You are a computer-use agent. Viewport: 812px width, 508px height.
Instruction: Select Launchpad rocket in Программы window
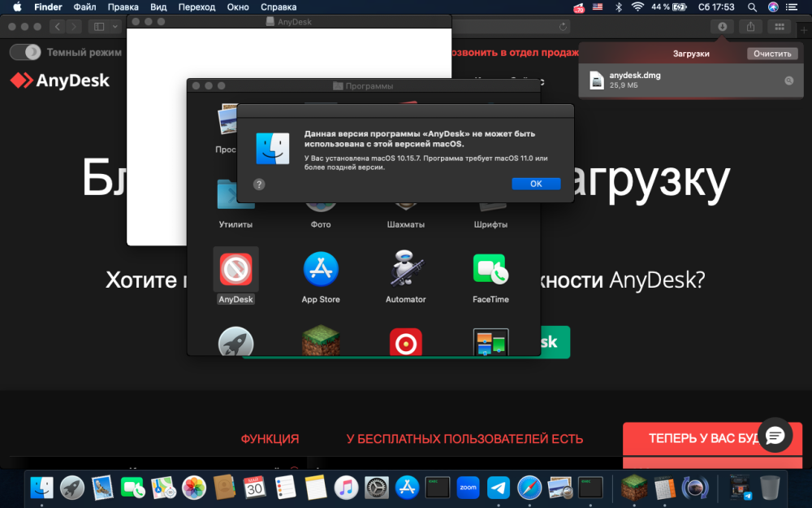[235, 342]
